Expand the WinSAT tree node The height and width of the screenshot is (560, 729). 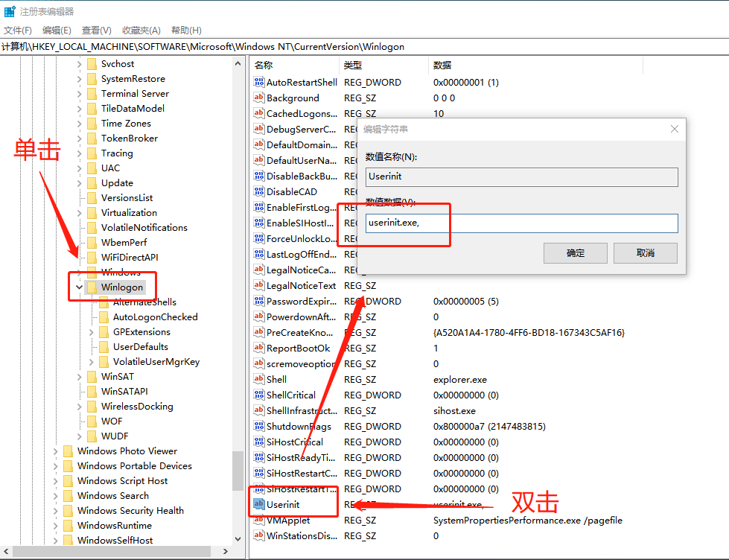(x=79, y=376)
